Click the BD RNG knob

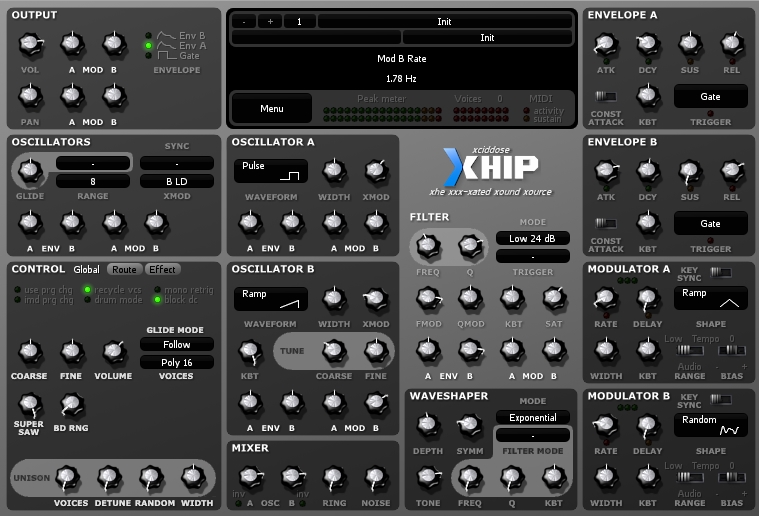pos(72,404)
